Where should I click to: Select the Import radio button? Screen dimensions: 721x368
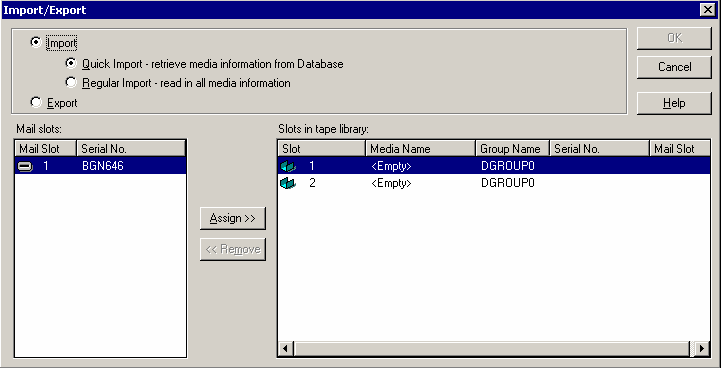pyautogui.click(x=35, y=43)
